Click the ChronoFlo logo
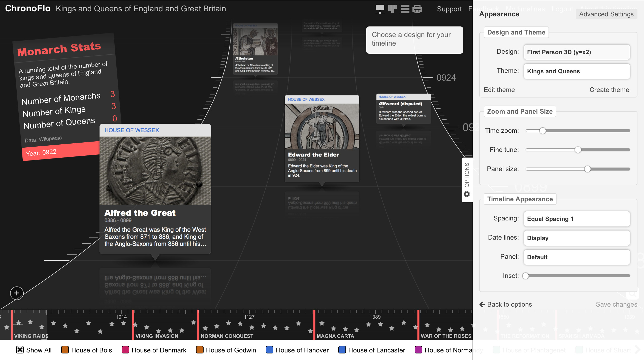The width and height of the screenshot is (644, 360). click(28, 9)
